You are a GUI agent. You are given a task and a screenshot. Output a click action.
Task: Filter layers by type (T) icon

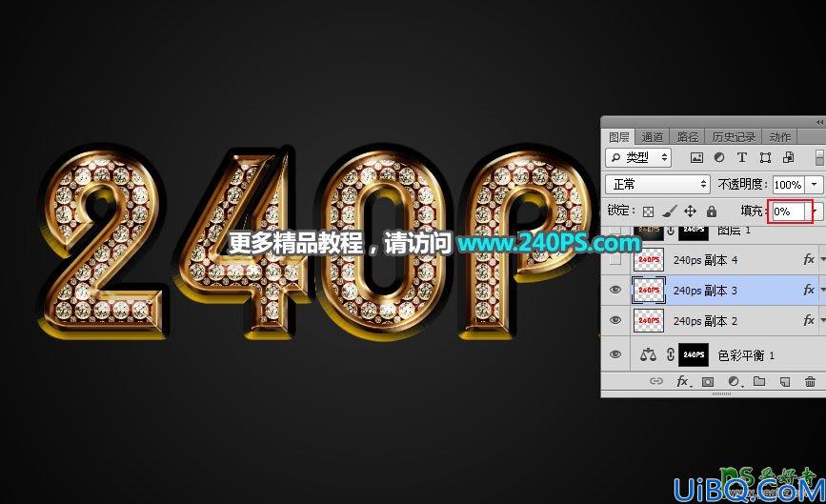pos(742,157)
